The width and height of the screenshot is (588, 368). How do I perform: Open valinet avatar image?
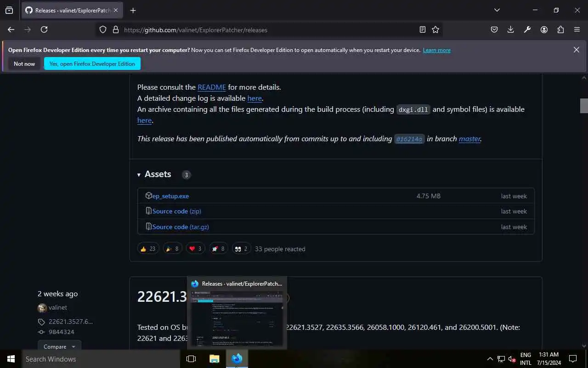pyautogui.click(x=42, y=308)
